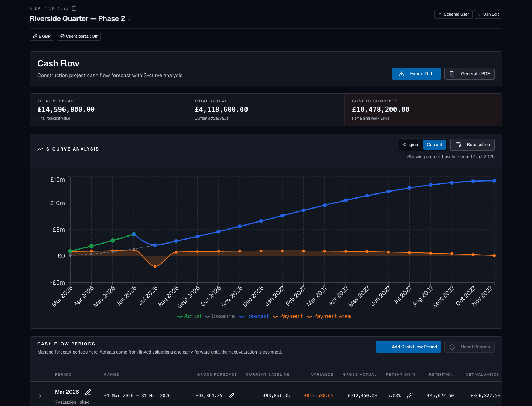Click the £818,588.65 variance value
Viewport: 532px width, 406px height.
coord(318,396)
